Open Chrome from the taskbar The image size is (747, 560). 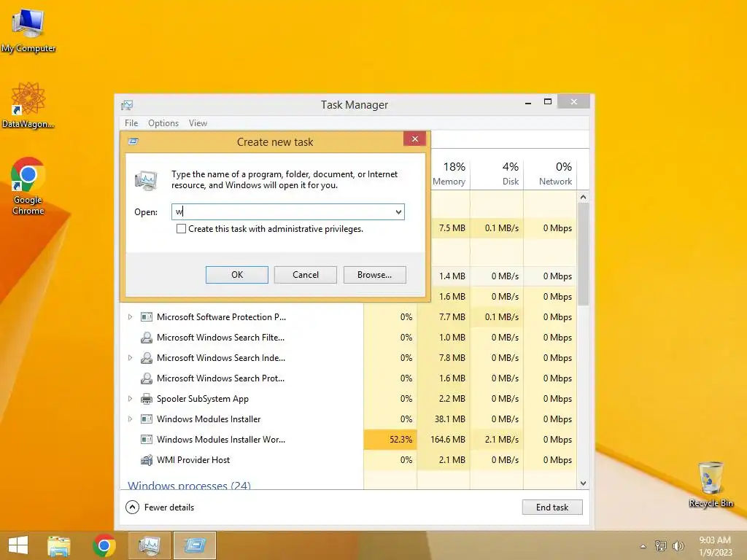pos(104,545)
